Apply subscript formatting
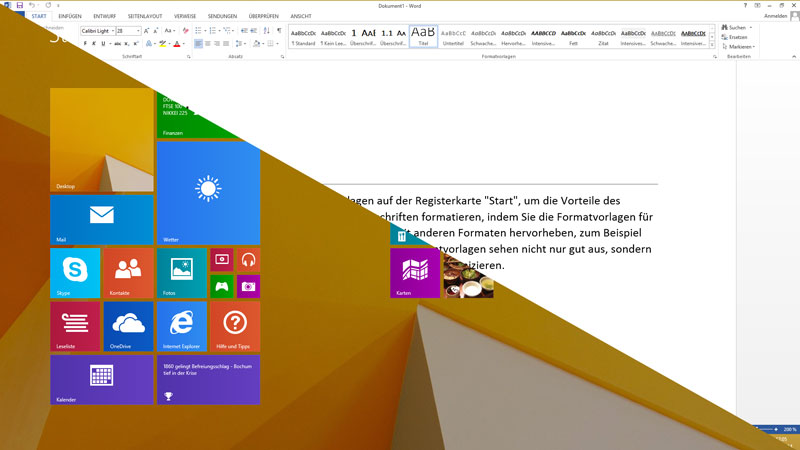Viewport: 800px width, 450px height. click(127, 44)
